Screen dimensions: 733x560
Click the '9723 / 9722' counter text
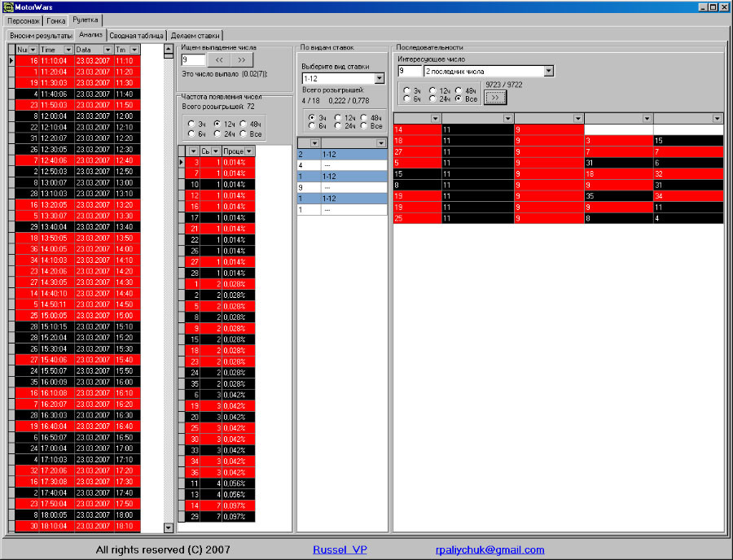[504, 85]
